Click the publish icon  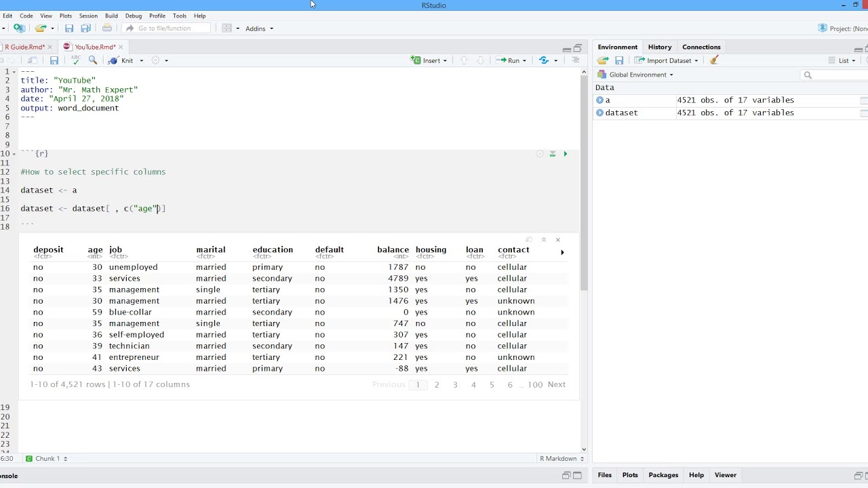click(544, 60)
